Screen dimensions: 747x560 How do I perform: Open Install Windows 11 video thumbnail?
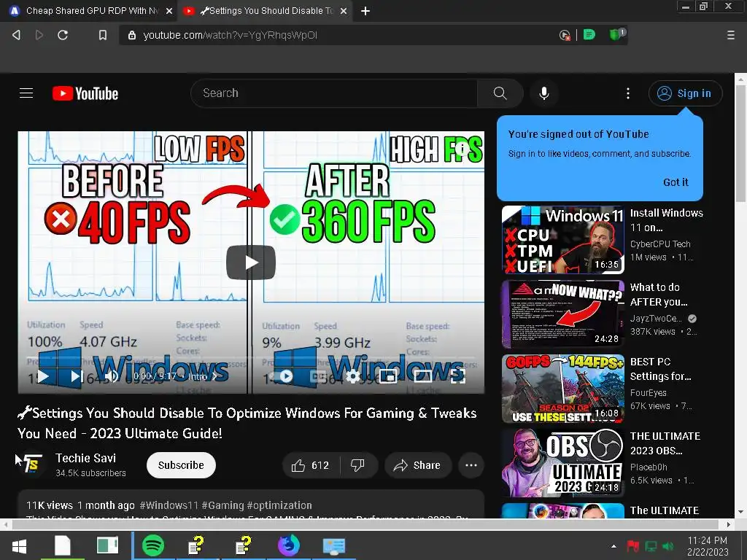tap(562, 240)
